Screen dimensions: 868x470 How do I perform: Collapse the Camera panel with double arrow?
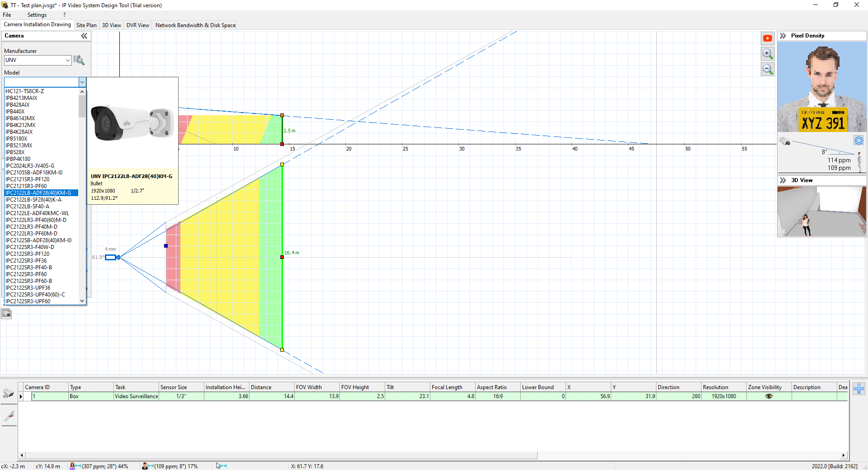click(84, 36)
